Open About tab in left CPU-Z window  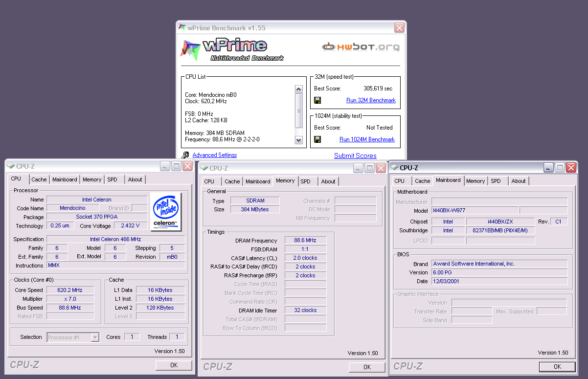pyautogui.click(x=135, y=179)
